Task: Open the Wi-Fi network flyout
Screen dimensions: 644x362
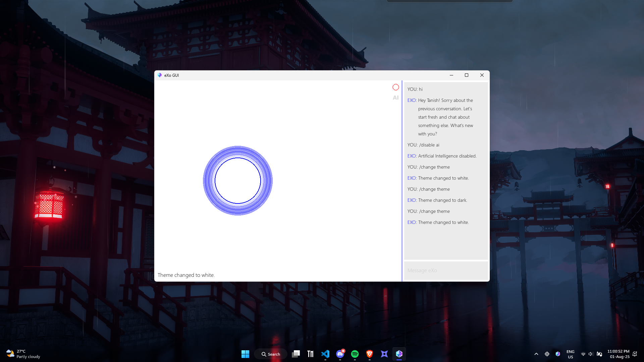Action: (x=583, y=354)
